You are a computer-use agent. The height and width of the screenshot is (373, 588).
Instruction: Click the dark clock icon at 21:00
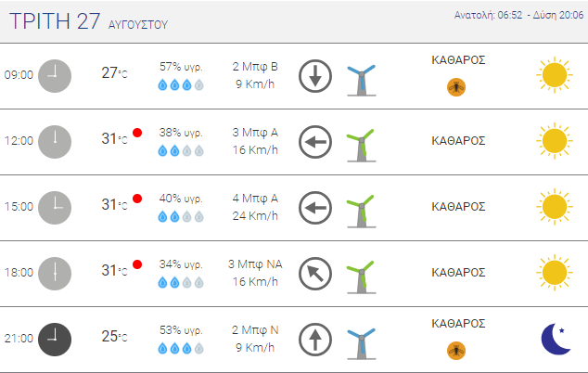click(55, 339)
